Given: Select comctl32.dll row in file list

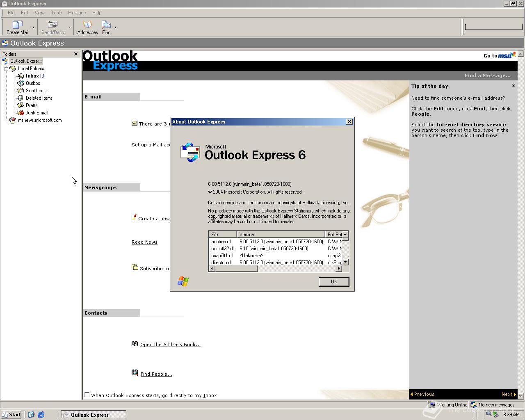Looking at the screenshot, I should coord(275,249).
